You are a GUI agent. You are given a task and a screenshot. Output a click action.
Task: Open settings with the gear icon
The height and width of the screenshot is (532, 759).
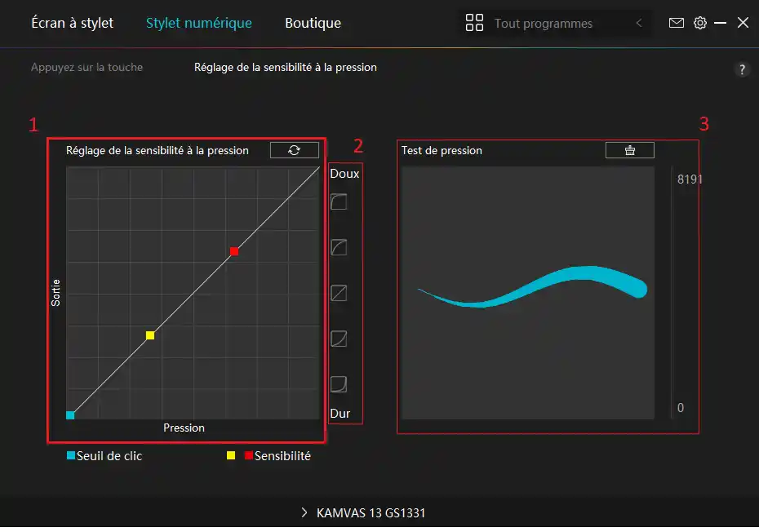[x=700, y=23]
